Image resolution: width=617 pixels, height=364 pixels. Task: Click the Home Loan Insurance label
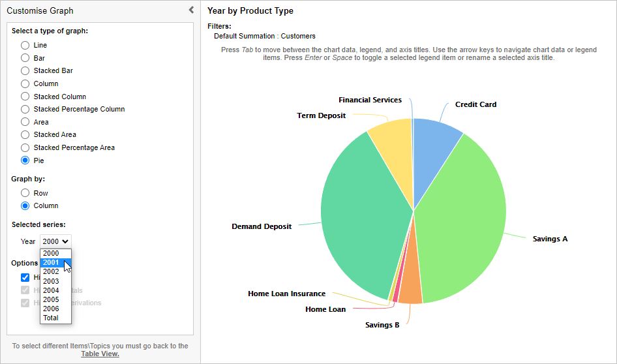click(x=286, y=294)
